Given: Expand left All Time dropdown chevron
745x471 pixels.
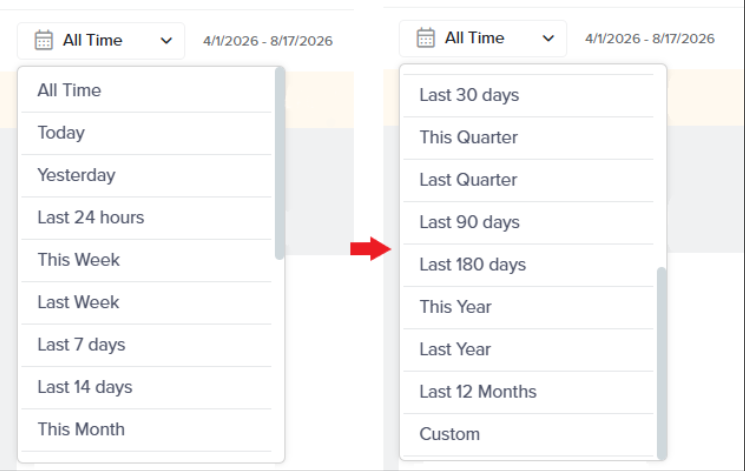Looking at the screenshot, I should [166, 41].
